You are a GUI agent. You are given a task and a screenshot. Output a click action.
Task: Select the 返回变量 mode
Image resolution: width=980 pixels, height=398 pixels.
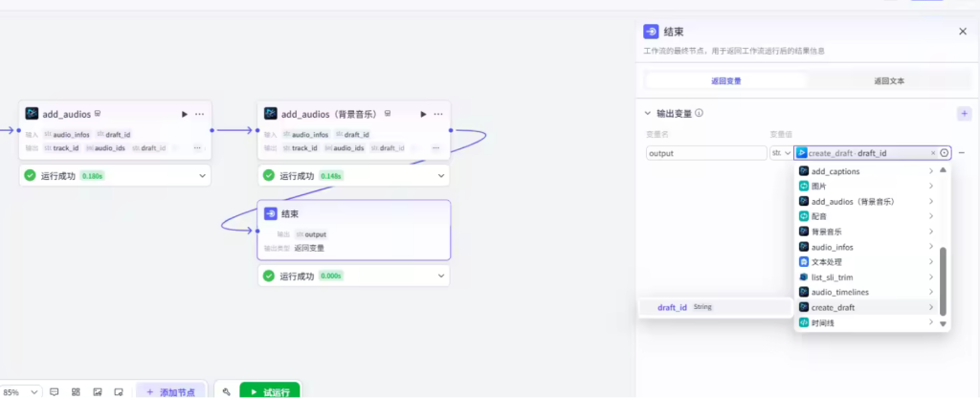click(725, 81)
